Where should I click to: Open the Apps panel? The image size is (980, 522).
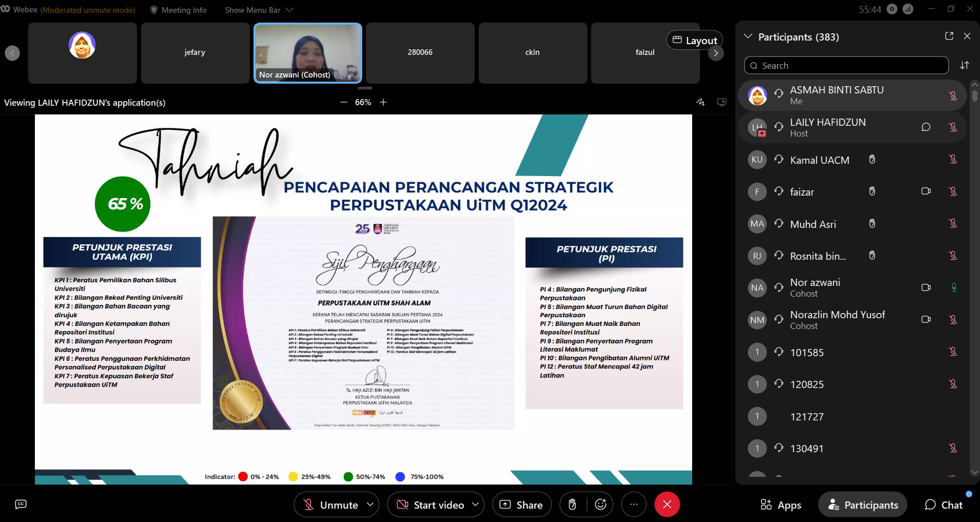click(781, 505)
